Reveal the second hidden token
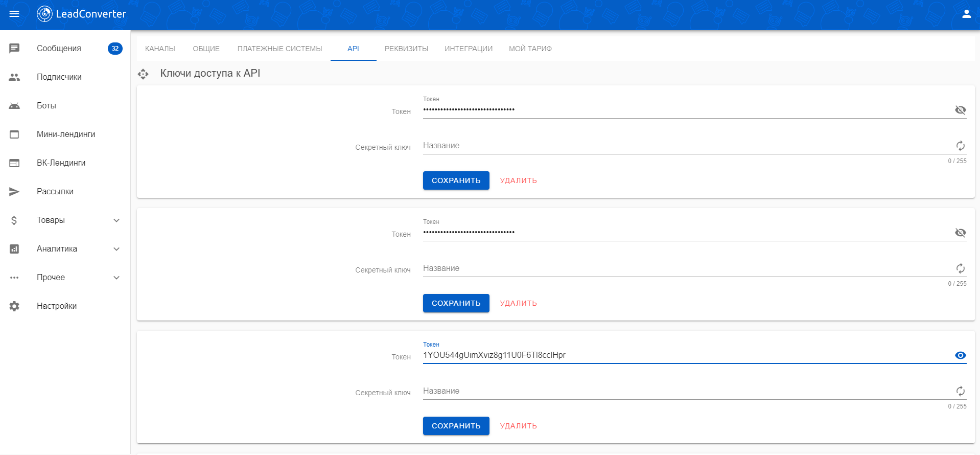Screen dimensions: 980x455 [960, 233]
